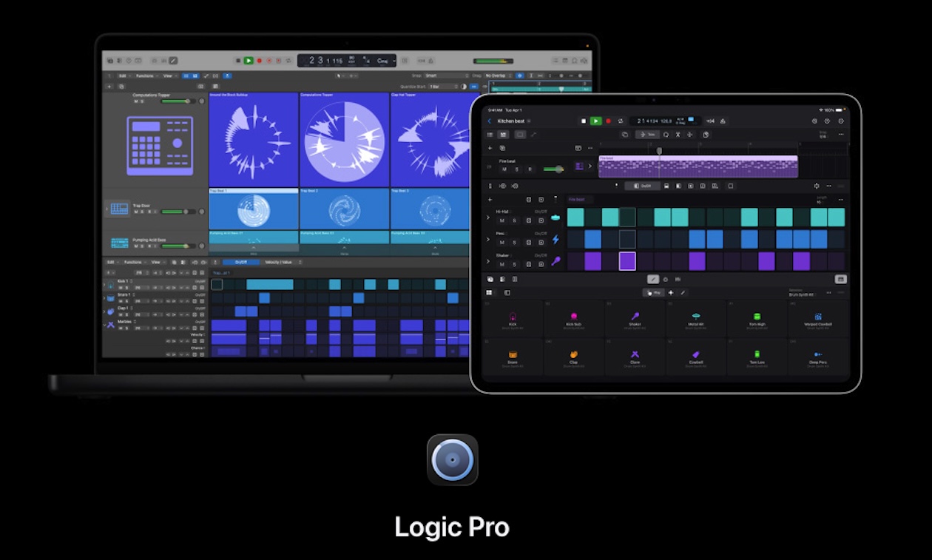Image resolution: width=932 pixels, height=560 pixels.
Task: Select On/Off edit mode in MacBook sequencer
Action: coord(241,262)
